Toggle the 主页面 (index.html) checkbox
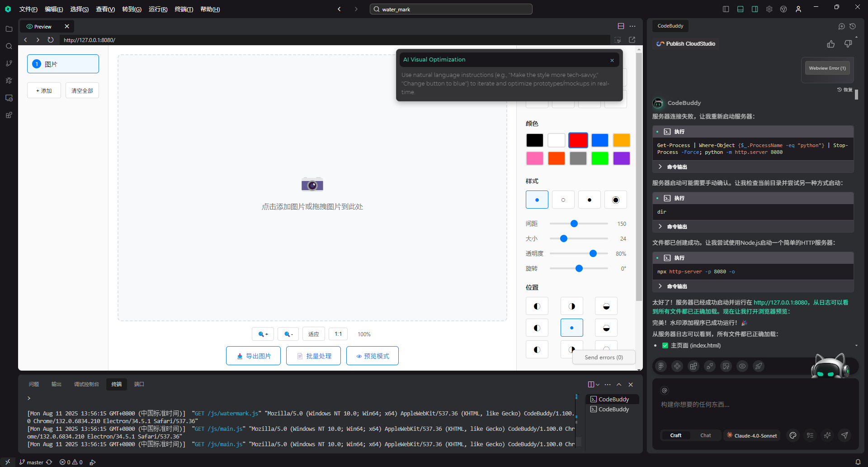This screenshot has height=467, width=868. tap(665, 345)
